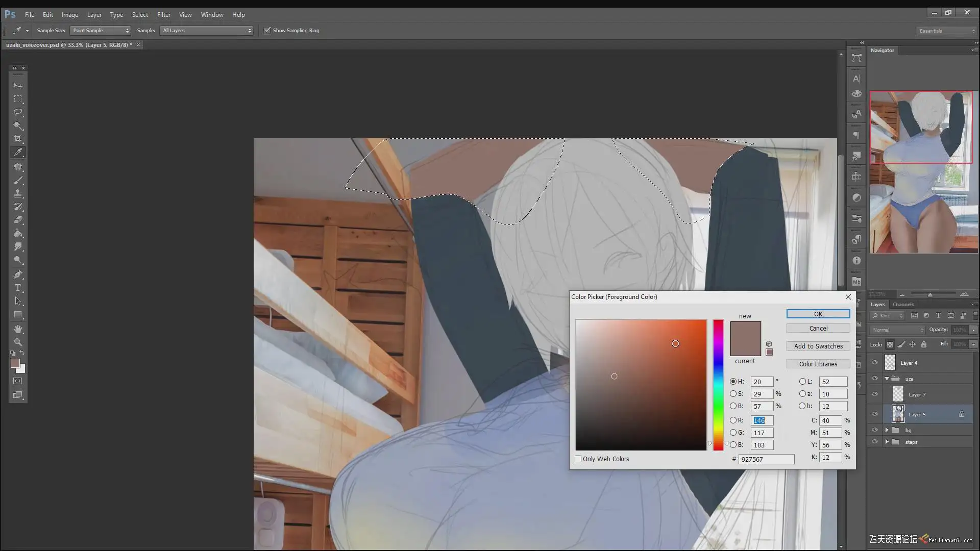Select the Eraser tool
980x551 pixels.
point(18,220)
